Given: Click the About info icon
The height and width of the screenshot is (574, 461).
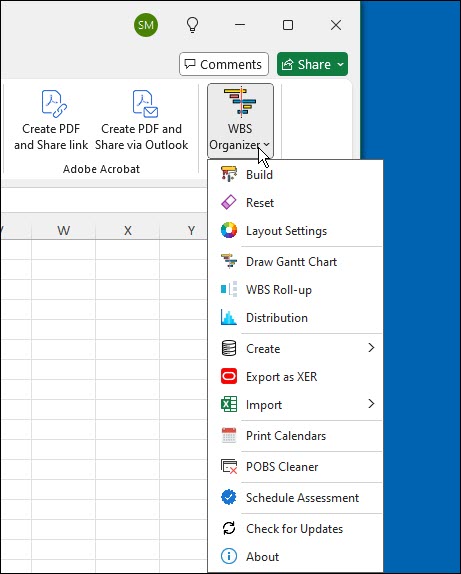Looking at the screenshot, I should (229, 556).
